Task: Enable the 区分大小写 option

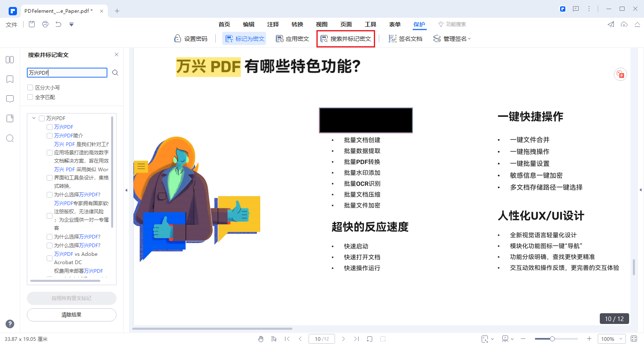Action: (30, 87)
